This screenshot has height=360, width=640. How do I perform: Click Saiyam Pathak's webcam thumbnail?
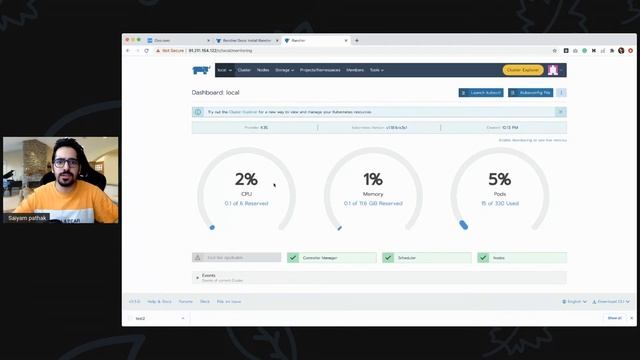coord(60,180)
